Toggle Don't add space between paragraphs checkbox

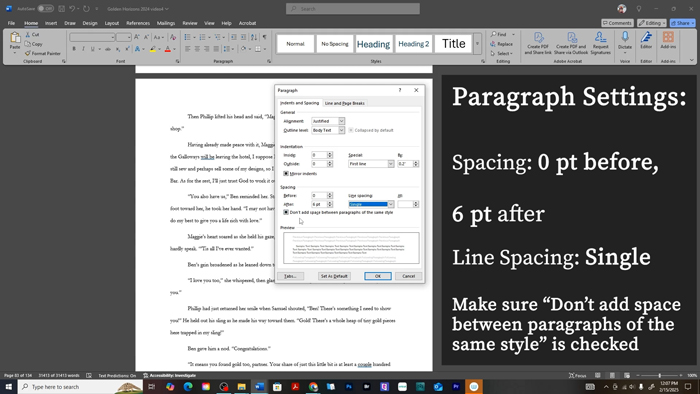[286, 212]
